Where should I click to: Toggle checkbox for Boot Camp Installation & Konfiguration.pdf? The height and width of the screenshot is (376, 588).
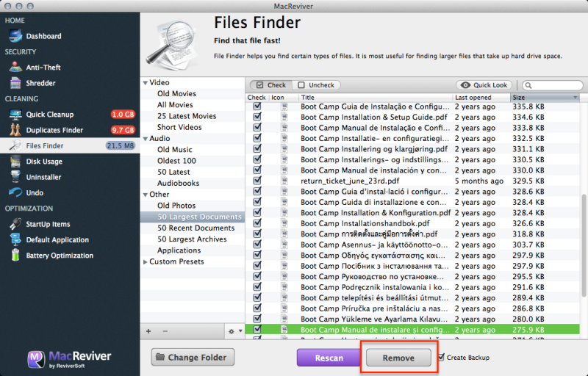click(257, 212)
